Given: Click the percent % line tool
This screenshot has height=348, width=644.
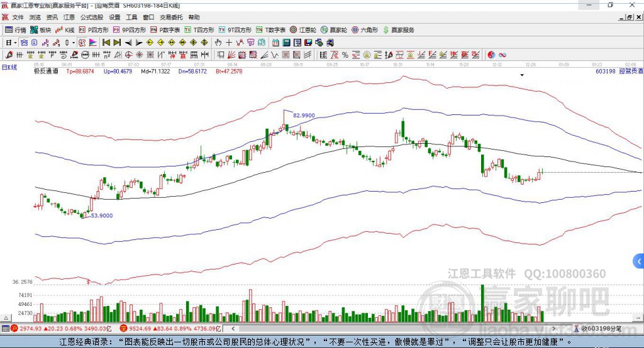Looking at the screenshot, I should tap(345, 55).
